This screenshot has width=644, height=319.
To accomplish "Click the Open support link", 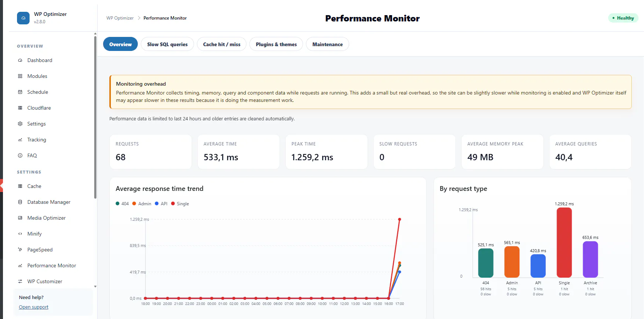I will coord(34,307).
